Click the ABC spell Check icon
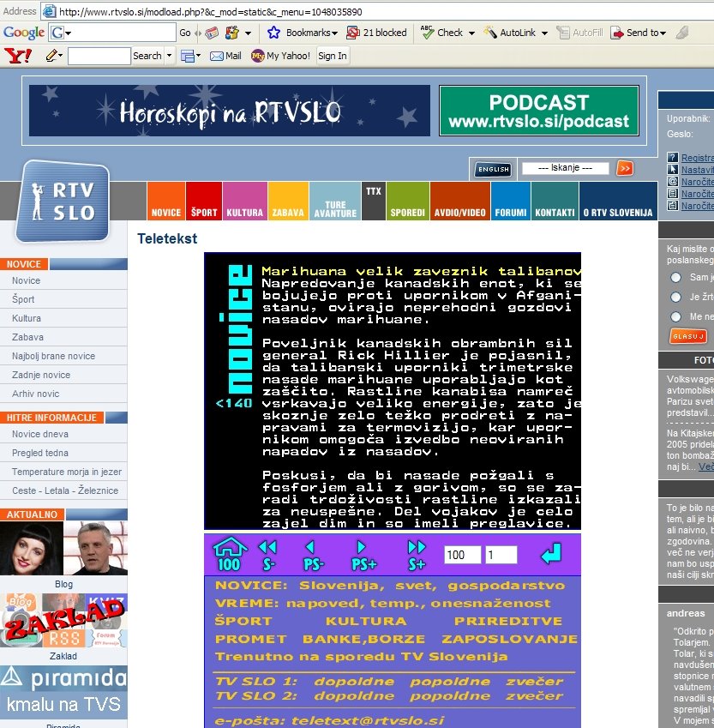Viewport: 714px width, 728px height. 427,32
